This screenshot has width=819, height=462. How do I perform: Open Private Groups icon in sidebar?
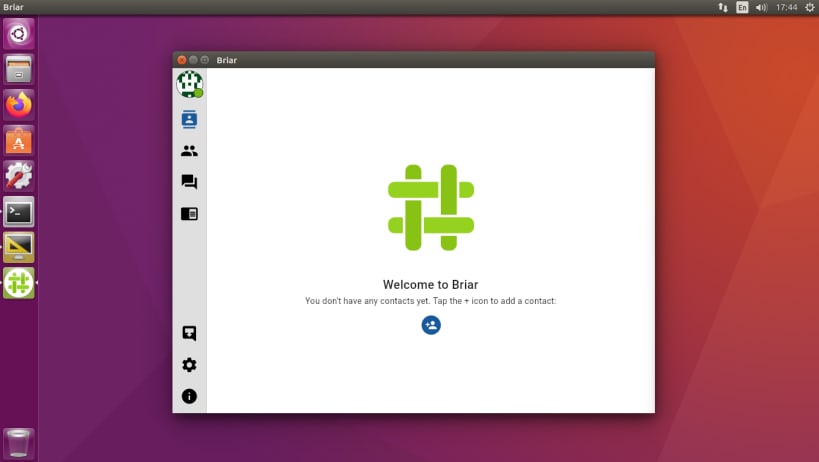point(189,151)
